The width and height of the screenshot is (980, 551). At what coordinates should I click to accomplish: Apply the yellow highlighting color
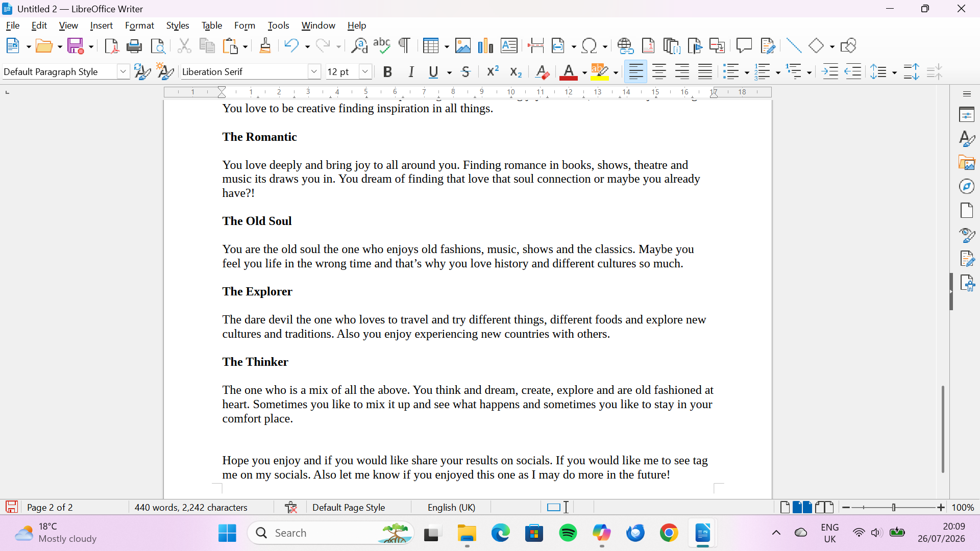coord(600,72)
